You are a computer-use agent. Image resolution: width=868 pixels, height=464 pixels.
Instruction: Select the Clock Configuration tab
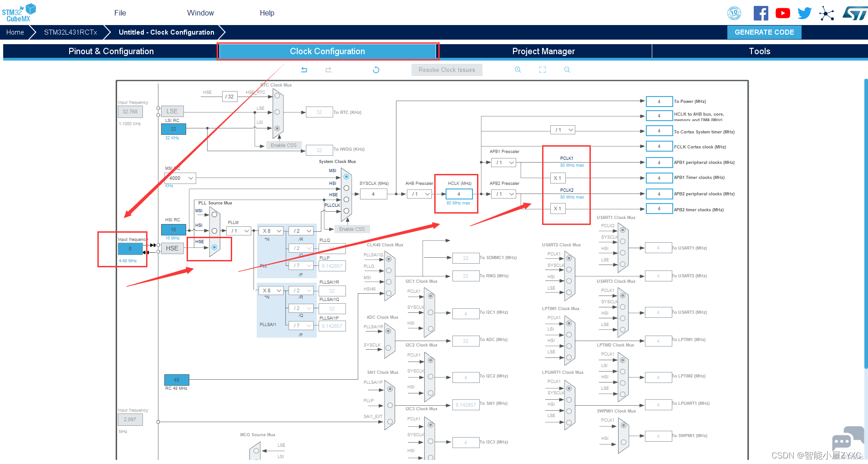[x=327, y=51]
